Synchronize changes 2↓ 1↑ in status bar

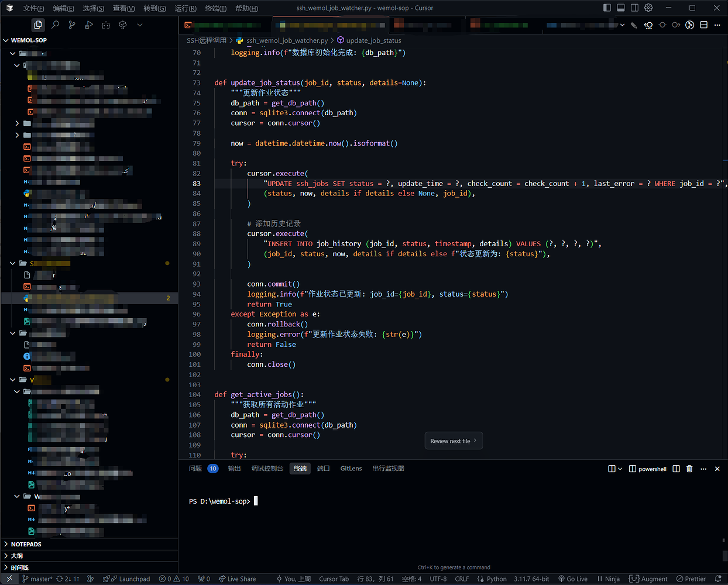click(68, 579)
